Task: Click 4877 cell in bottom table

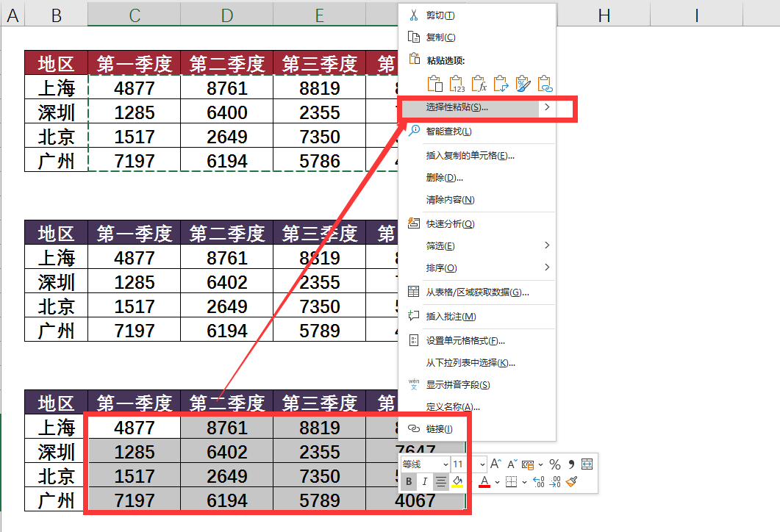Action: click(134, 427)
